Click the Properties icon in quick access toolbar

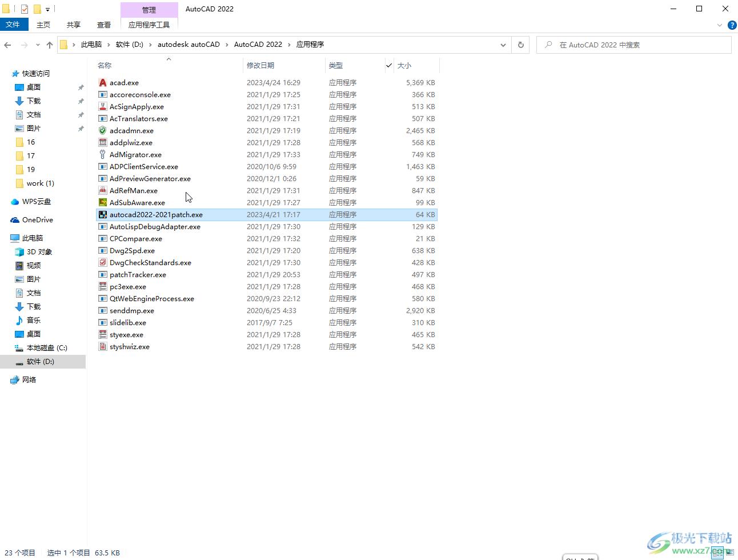(x=25, y=9)
